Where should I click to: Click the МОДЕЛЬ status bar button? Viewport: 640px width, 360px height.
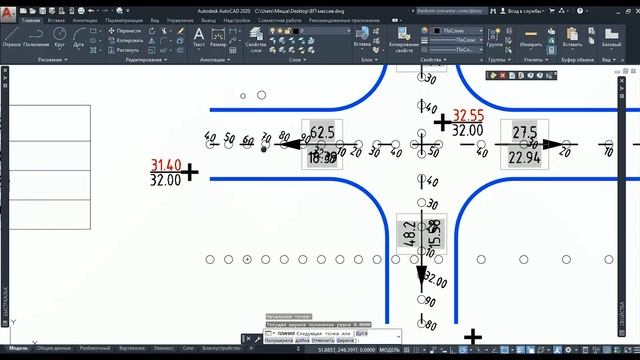tap(389, 350)
